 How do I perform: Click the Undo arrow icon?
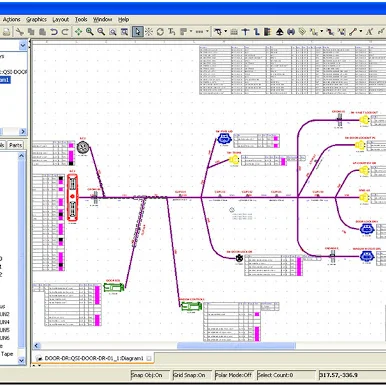coord(54,32)
